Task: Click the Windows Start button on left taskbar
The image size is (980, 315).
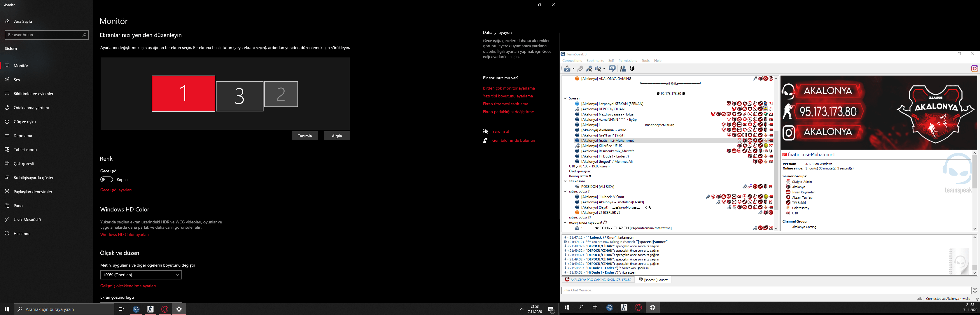Action: 7,309
